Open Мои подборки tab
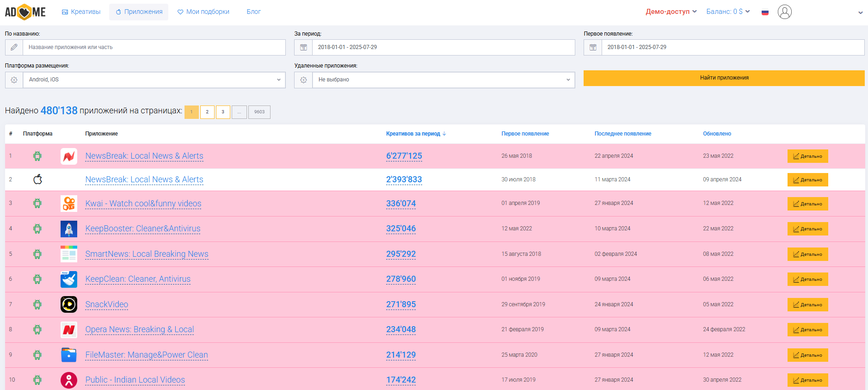This screenshot has width=868, height=390. [x=203, y=12]
